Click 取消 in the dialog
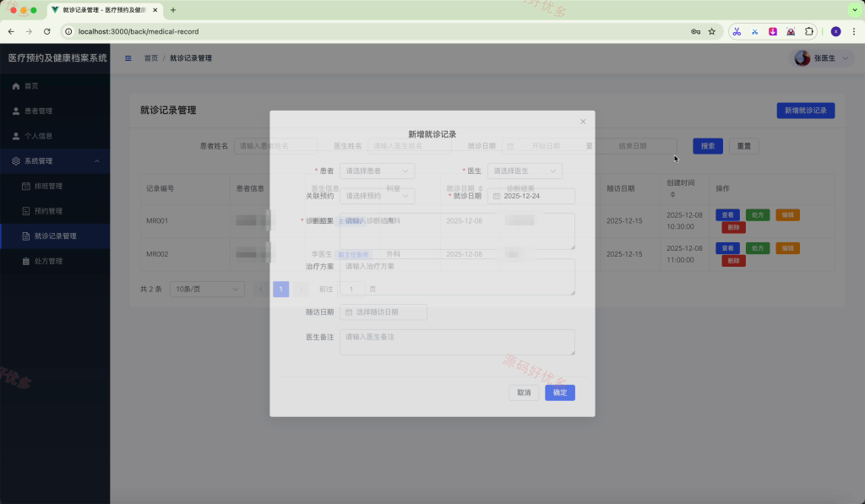The width and height of the screenshot is (865, 504). coord(524,393)
